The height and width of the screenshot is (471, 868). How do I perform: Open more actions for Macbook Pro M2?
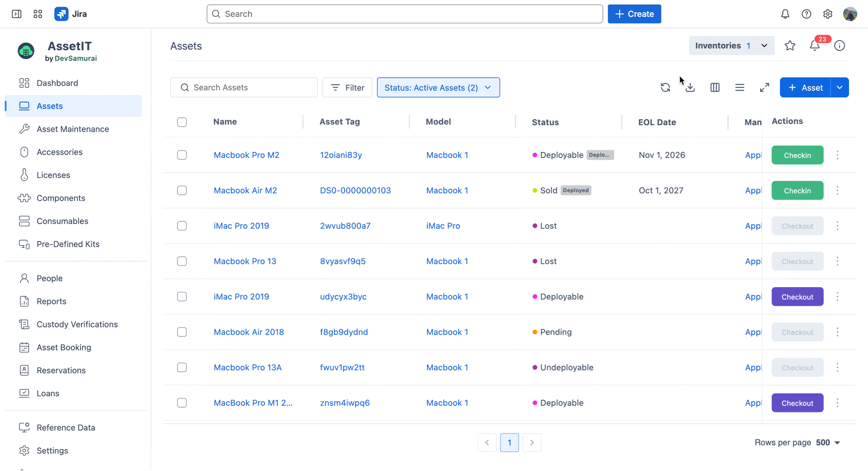(x=837, y=155)
